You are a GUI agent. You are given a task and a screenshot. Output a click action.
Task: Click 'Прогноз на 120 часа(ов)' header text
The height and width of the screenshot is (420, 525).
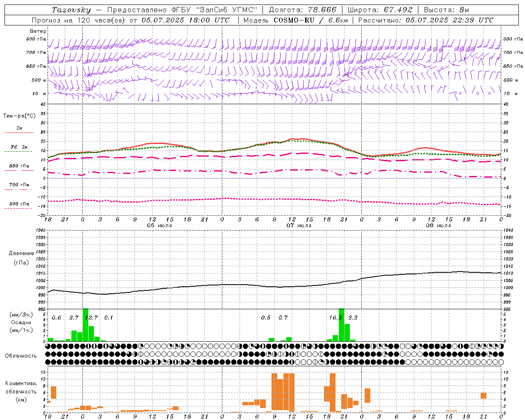[x=79, y=20]
